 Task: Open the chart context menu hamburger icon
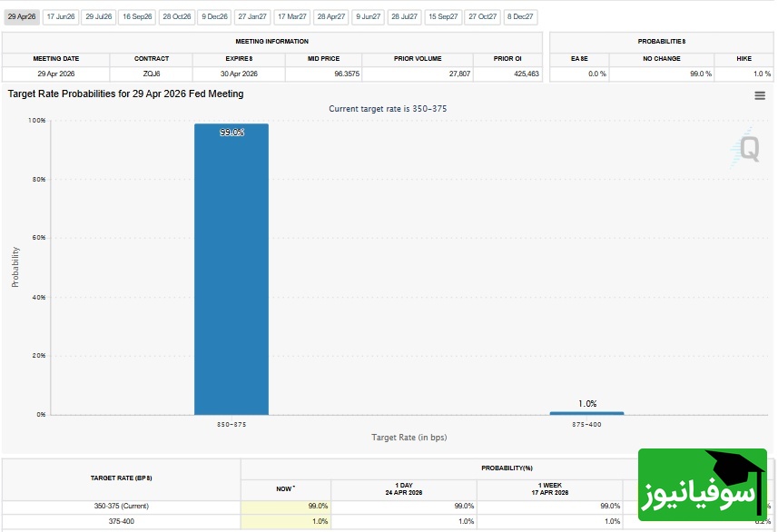760,95
